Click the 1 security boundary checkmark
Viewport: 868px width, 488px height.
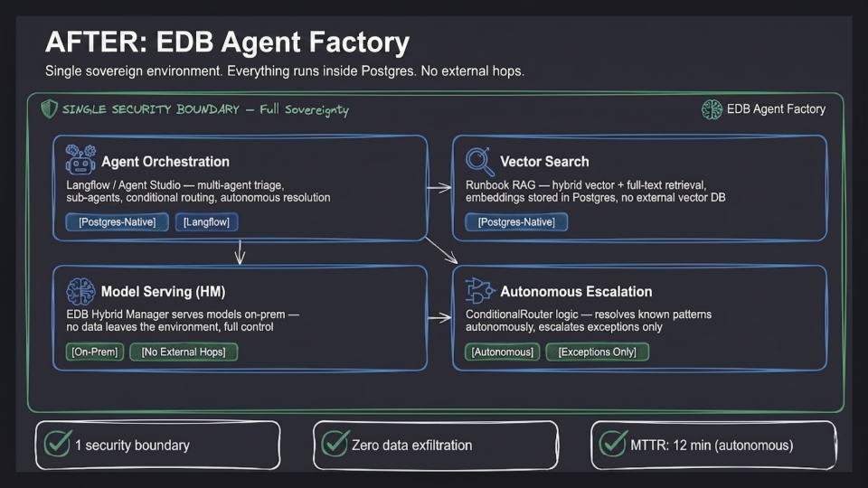click(x=58, y=444)
